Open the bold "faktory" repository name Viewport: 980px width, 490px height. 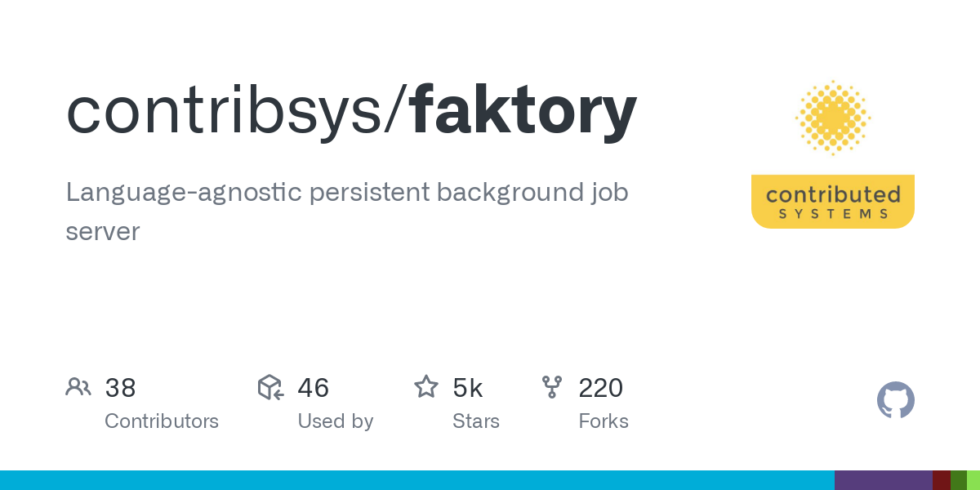tap(523, 110)
